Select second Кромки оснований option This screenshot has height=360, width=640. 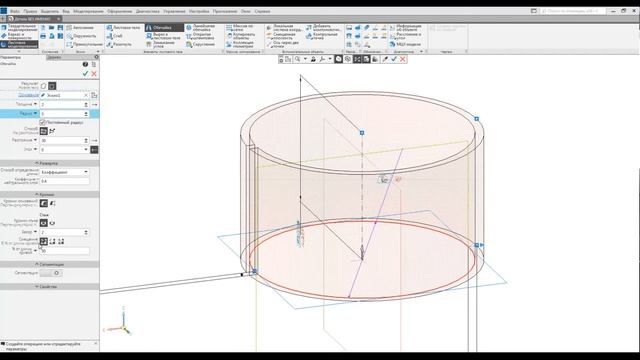[x=52, y=203]
